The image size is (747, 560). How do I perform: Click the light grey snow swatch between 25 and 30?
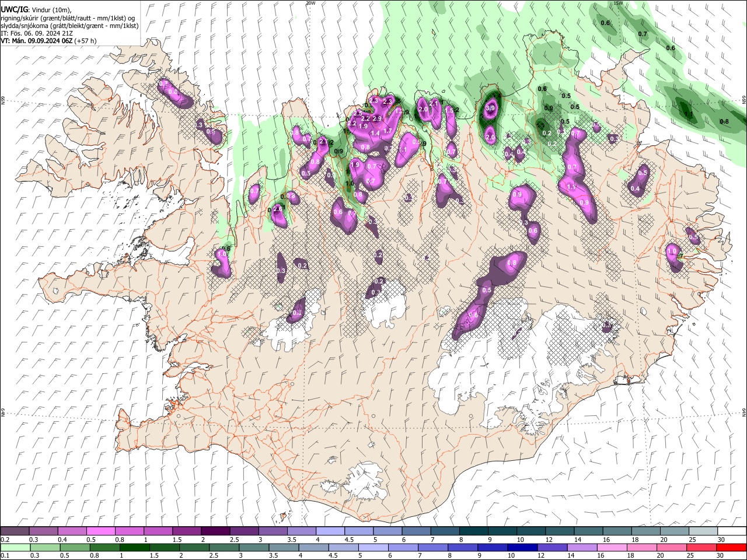pyautogui.click(x=703, y=531)
